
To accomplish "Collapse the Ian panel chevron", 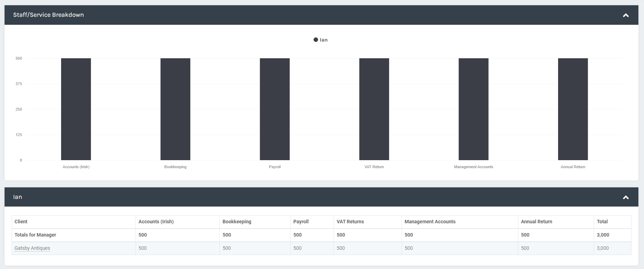I will coord(625,197).
